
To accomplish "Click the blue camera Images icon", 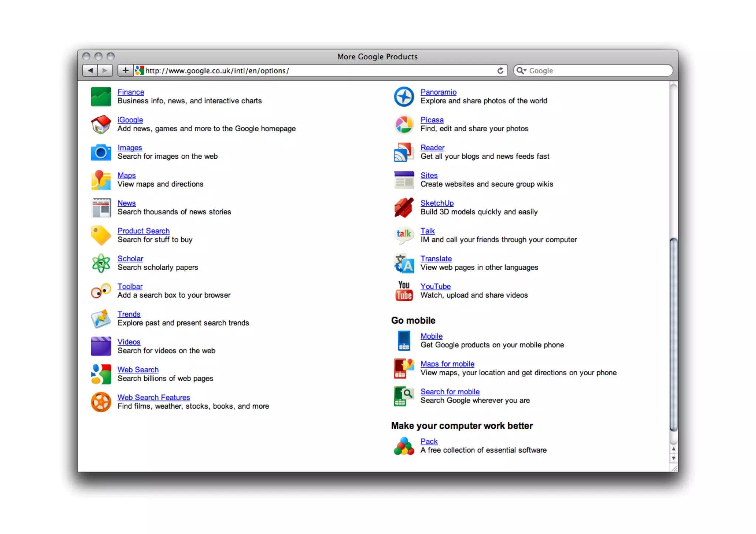I will [101, 152].
